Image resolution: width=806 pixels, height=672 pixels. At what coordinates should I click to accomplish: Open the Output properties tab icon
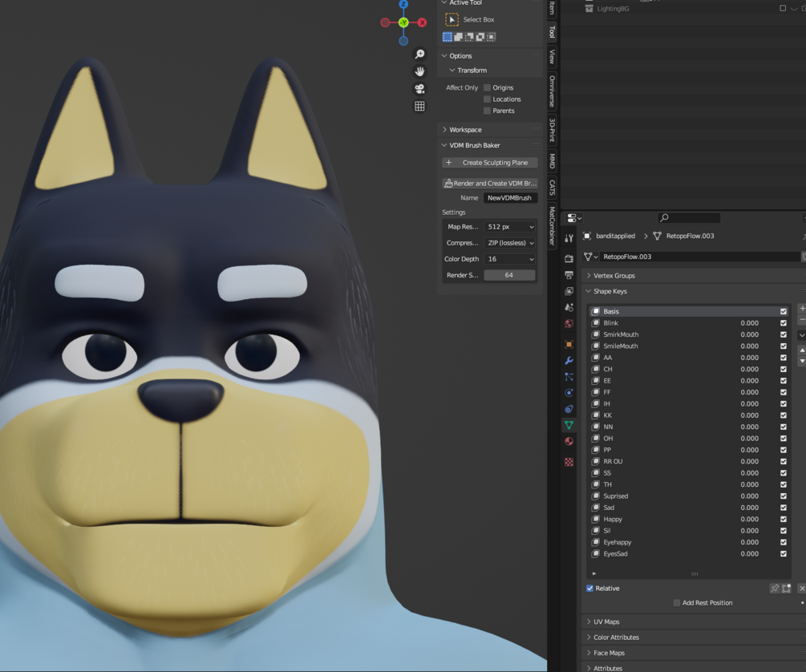[569, 275]
